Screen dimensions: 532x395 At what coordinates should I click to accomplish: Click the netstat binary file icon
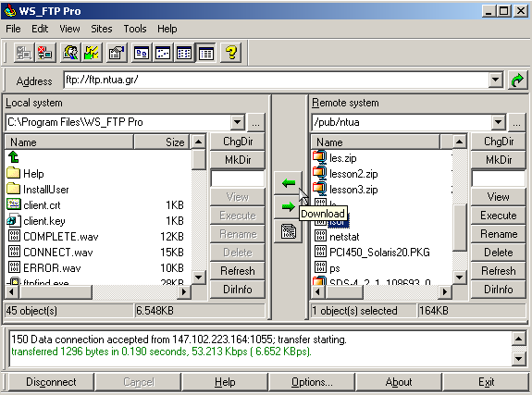[x=320, y=236]
